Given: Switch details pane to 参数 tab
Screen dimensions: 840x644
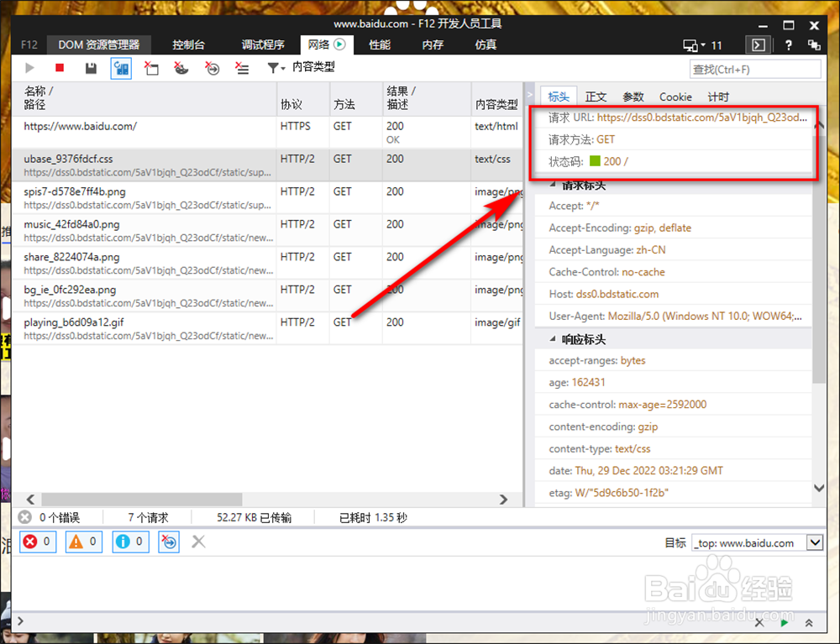Looking at the screenshot, I should click(x=633, y=97).
